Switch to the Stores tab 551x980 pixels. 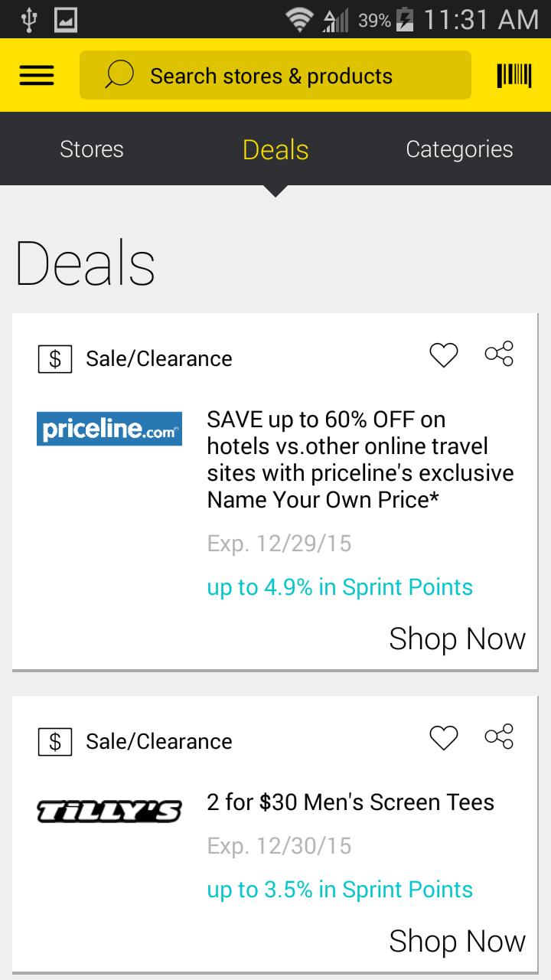point(91,149)
